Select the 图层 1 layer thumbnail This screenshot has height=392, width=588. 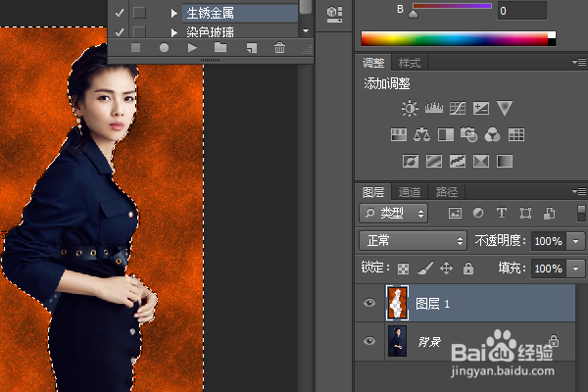(397, 303)
